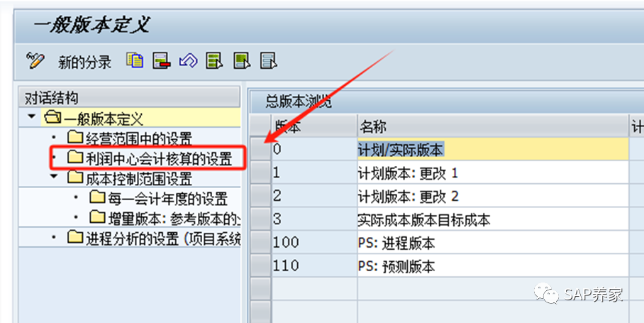Select row selector for version 0

tap(261, 149)
